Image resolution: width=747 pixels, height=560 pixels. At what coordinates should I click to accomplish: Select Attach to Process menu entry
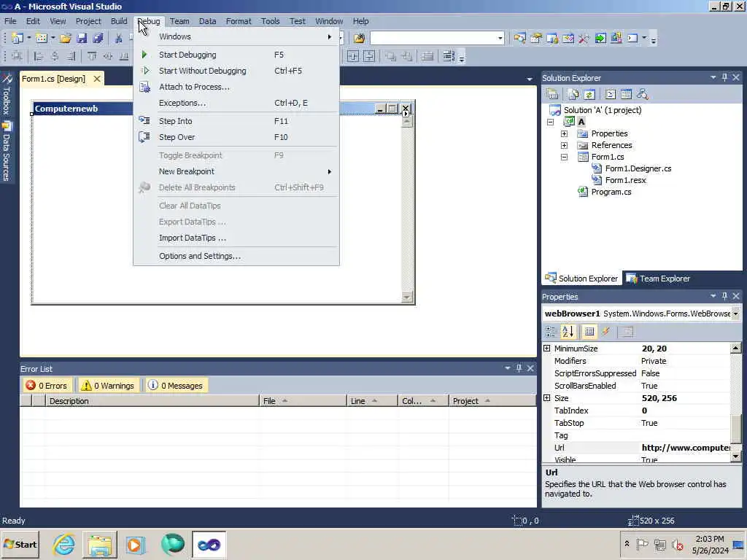[x=236, y=87]
